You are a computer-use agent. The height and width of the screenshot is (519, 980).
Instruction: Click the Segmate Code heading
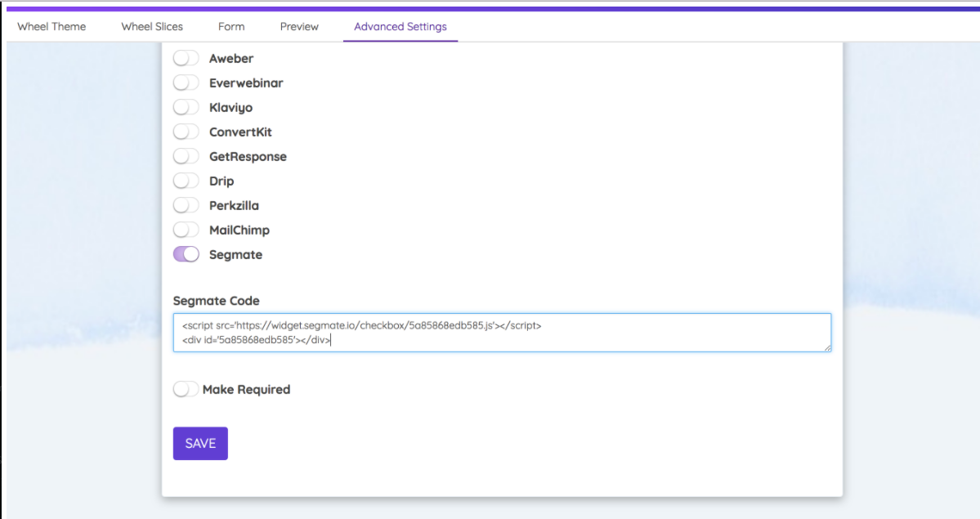click(x=217, y=301)
